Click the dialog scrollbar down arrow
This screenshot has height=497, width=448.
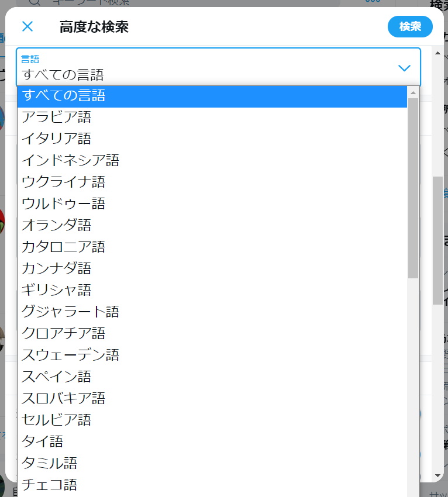[437, 476]
